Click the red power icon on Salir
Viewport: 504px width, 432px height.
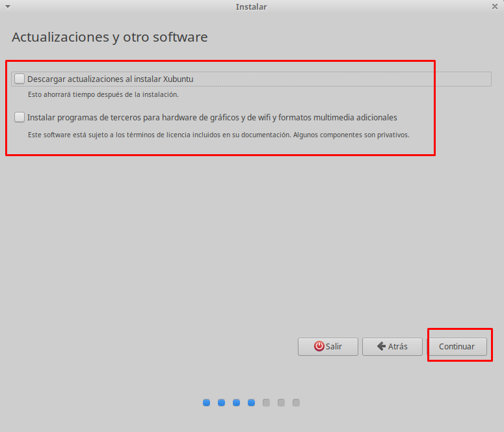[319, 347]
